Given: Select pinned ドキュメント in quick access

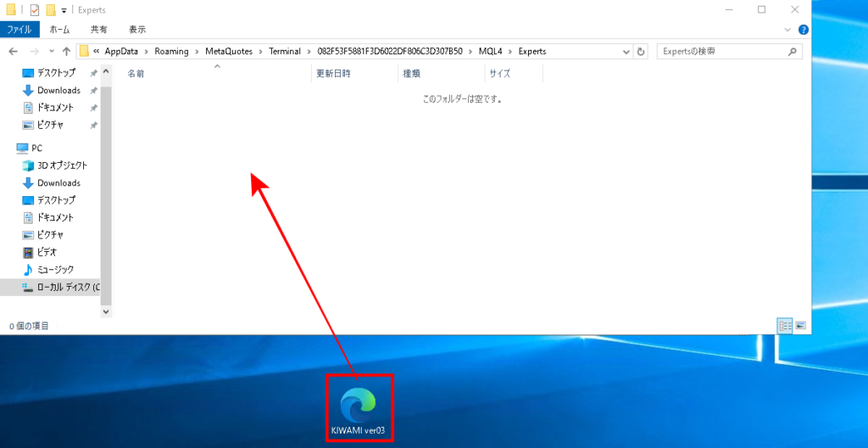Looking at the screenshot, I should click(x=54, y=108).
